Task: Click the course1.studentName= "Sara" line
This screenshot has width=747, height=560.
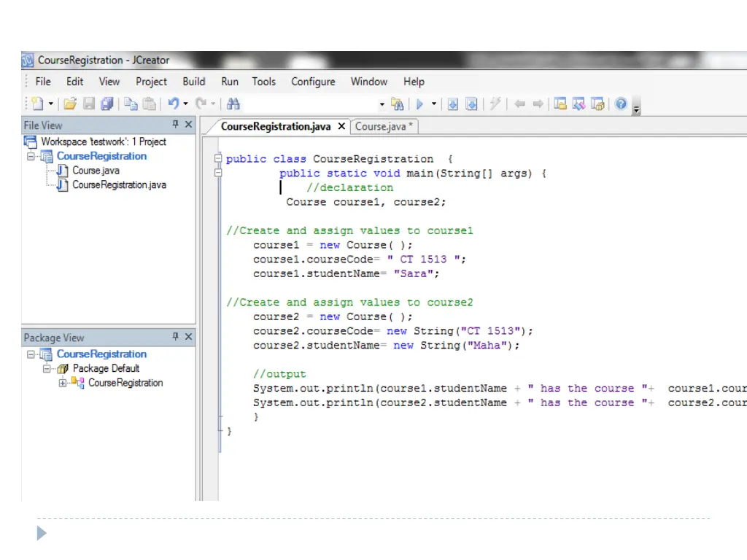Action: click(x=346, y=274)
